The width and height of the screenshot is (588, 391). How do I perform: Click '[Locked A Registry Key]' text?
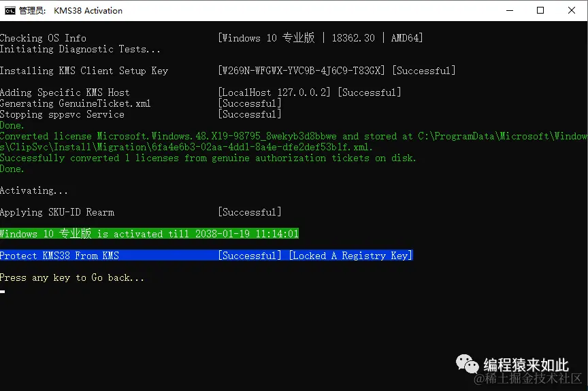click(x=350, y=256)
